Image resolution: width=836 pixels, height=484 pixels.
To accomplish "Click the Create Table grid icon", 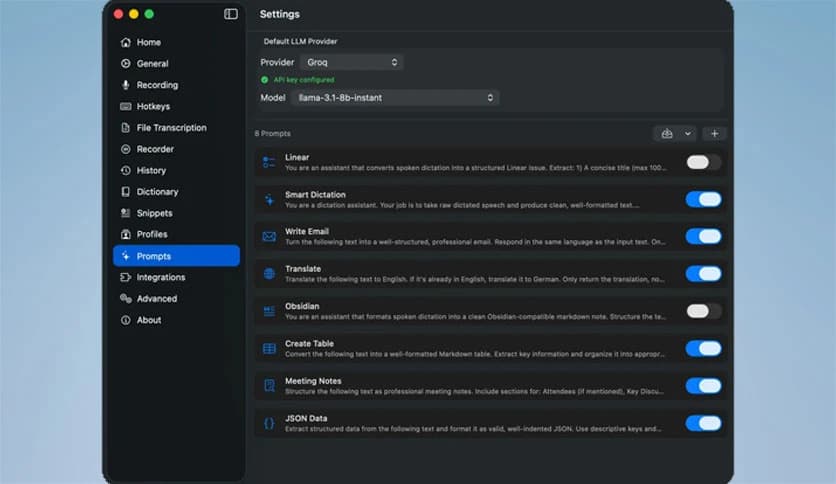I will click(x=269, y=349).
